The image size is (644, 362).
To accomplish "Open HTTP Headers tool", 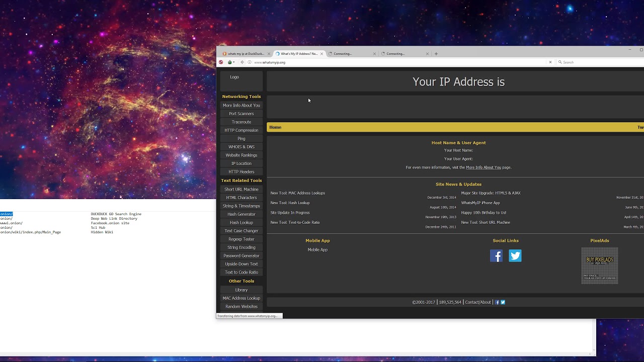I will point(242,172).
